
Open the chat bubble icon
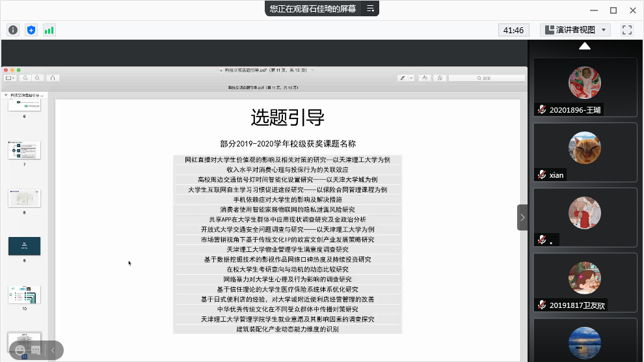tap(36, 350)
